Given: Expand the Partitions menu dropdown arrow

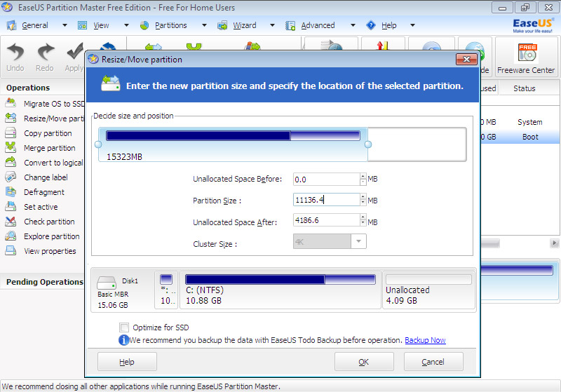Looking at the screenshot, I should (x=204, y=25).
